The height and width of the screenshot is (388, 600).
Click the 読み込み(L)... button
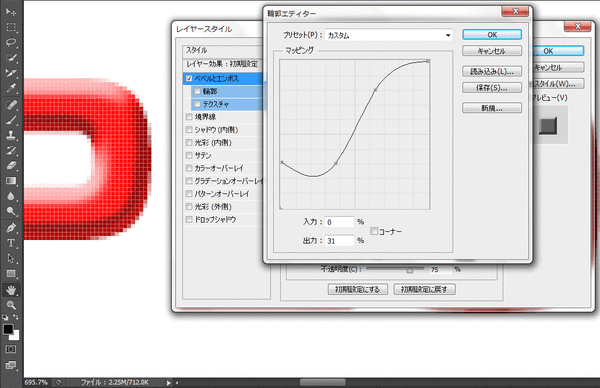click(x=492, y=72)
